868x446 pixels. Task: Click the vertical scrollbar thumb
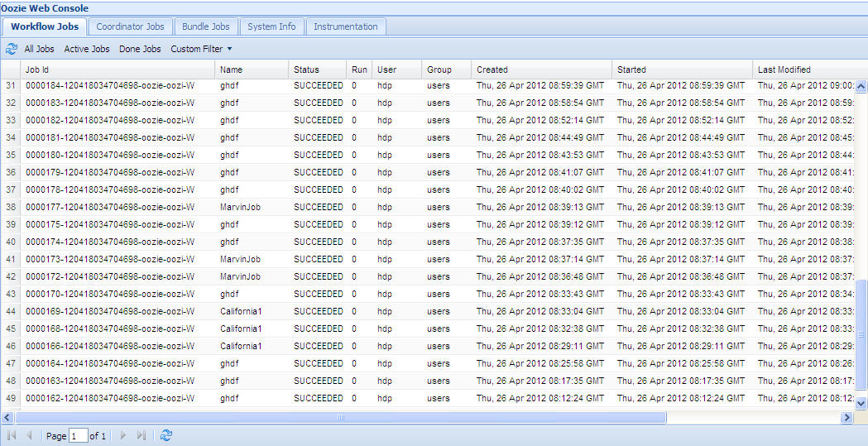tap(861, 334)
